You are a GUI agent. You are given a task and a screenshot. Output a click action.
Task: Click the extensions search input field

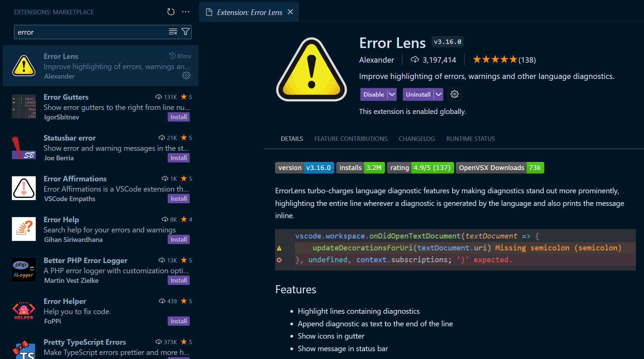90,32
